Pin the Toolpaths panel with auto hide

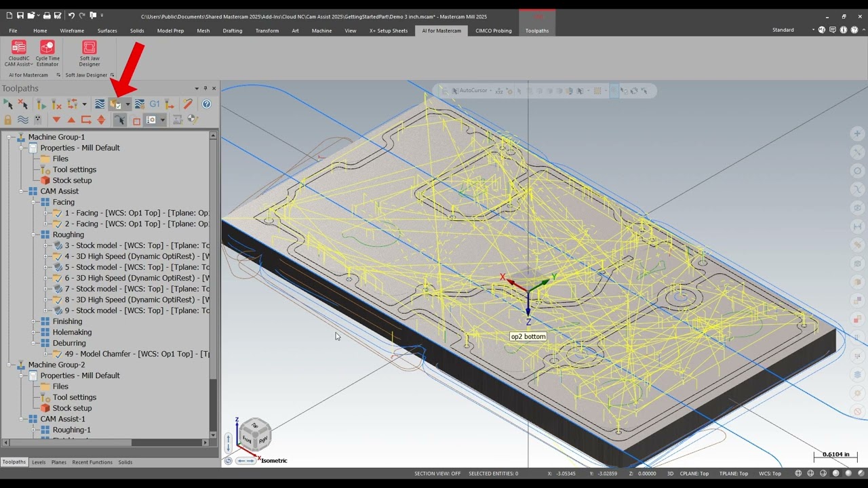click(x=205, y=88)
